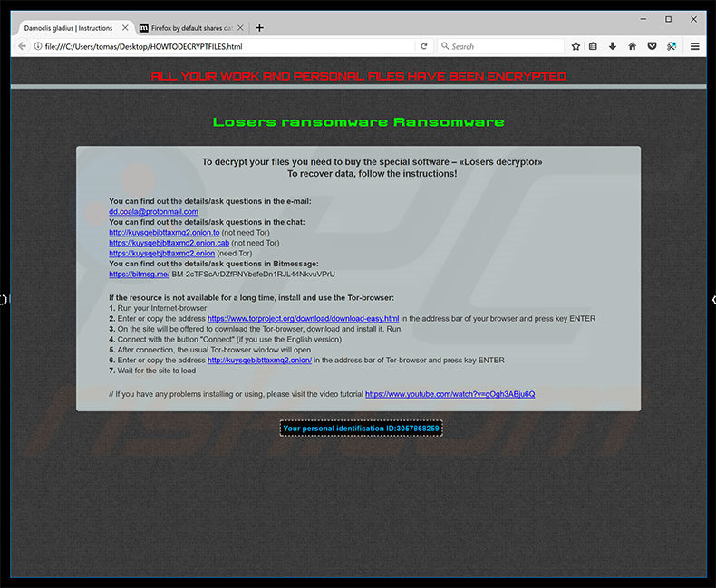Close the Damoclis gladius Instructions tab

[125, 27]
